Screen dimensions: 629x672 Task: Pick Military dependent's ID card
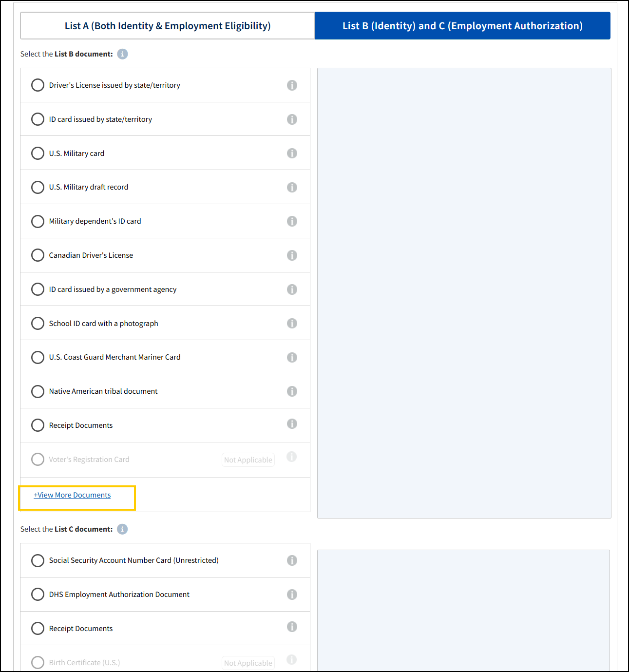click(x=38, y=221)
